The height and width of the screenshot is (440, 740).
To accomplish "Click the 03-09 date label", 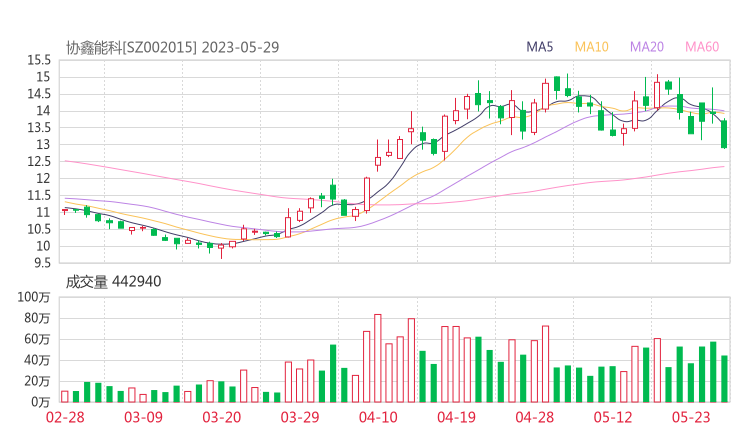I will 143,417.
